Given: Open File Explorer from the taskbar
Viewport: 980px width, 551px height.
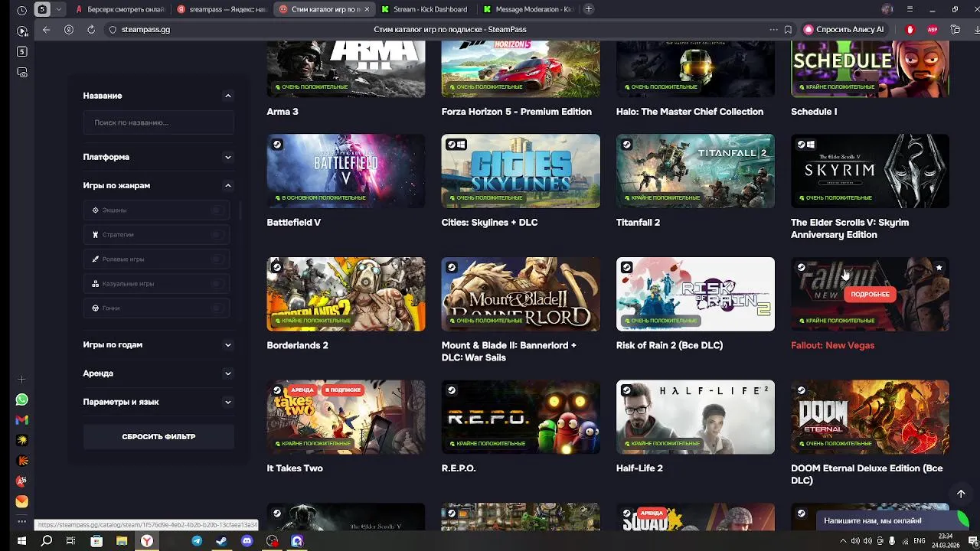Looking at the screenshot, I should point(122,541).
